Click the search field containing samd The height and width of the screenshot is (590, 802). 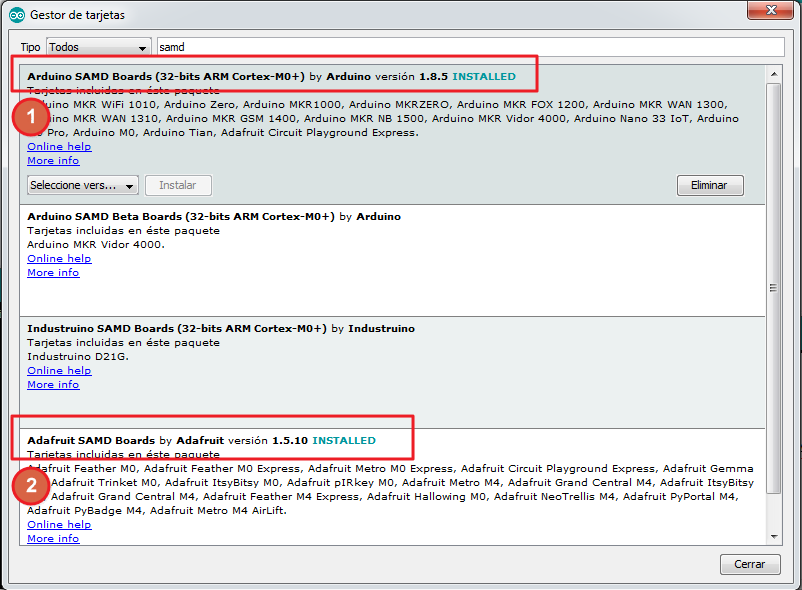click(x=471, y=47)
